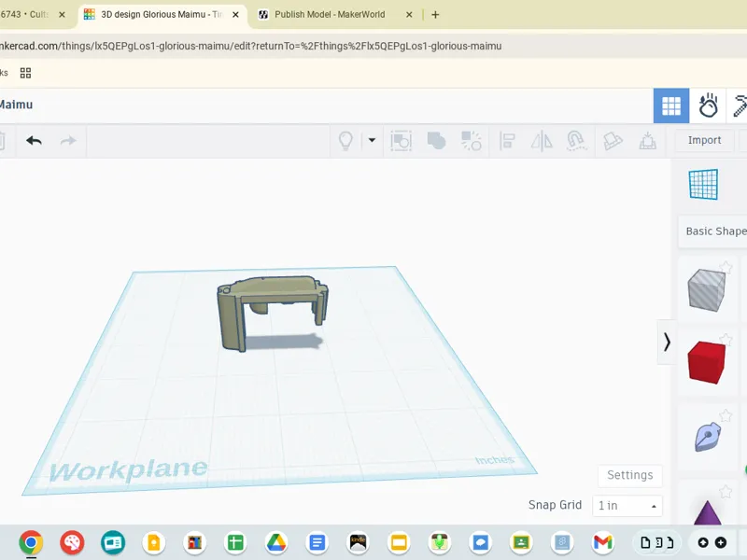Open the Sim Lab hand icon
747x560 pixels.
pyautogui.click(x=708, y=105)
